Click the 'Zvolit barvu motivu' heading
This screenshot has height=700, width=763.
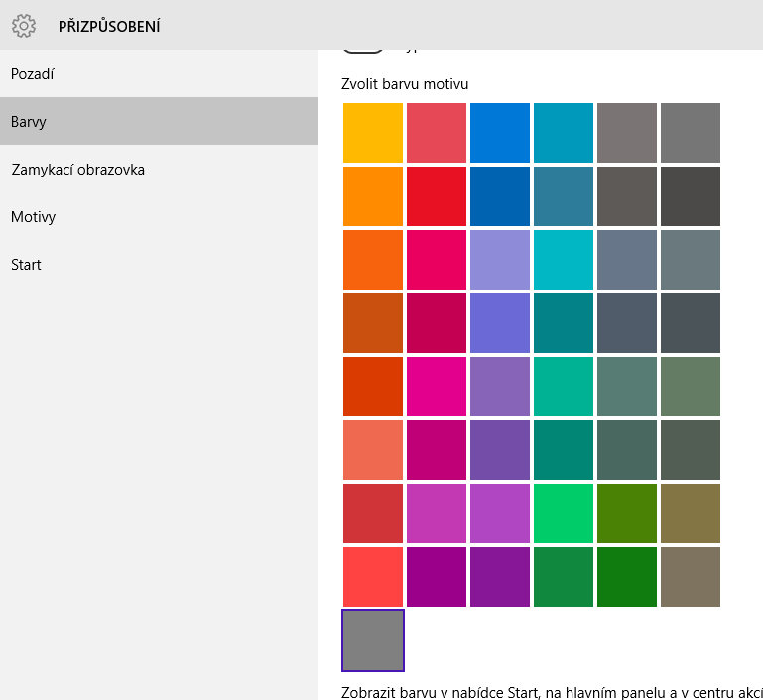[405, 84]
